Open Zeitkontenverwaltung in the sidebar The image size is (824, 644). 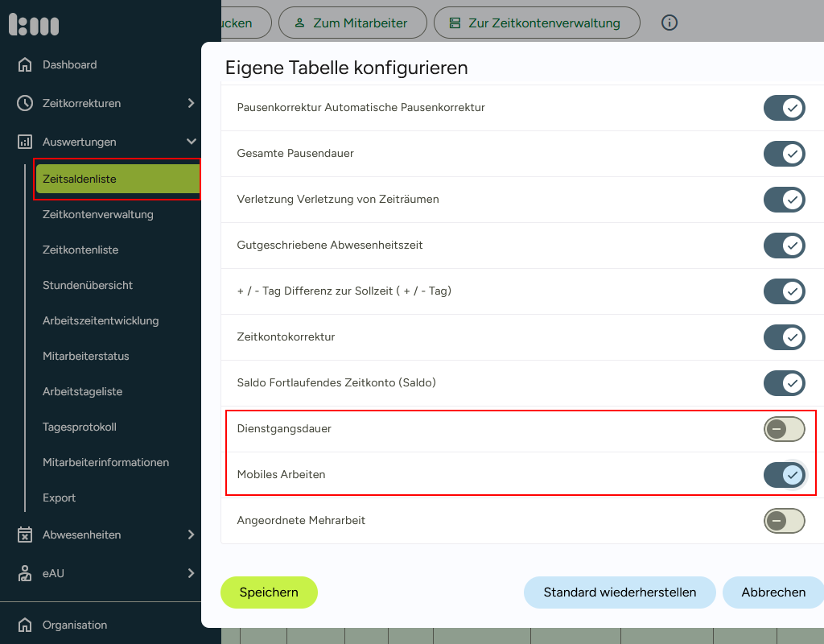click(x=98, y=214)
